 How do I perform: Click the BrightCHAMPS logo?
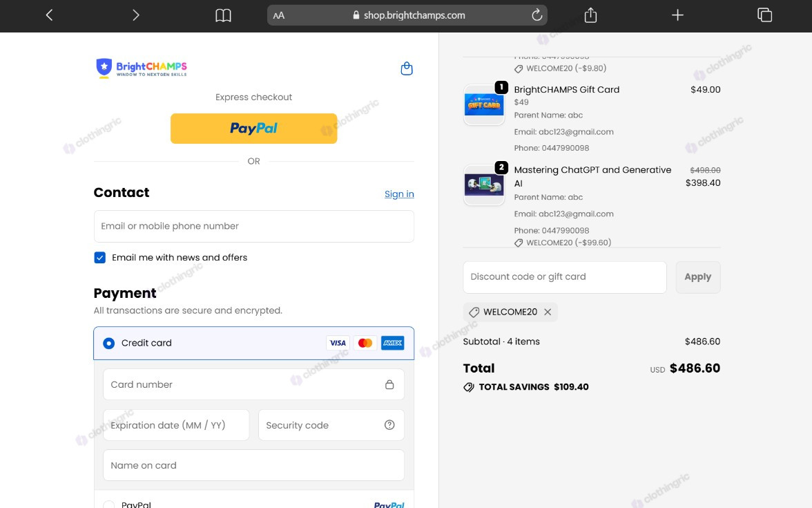pyautogui.click(x=142, y=68)
